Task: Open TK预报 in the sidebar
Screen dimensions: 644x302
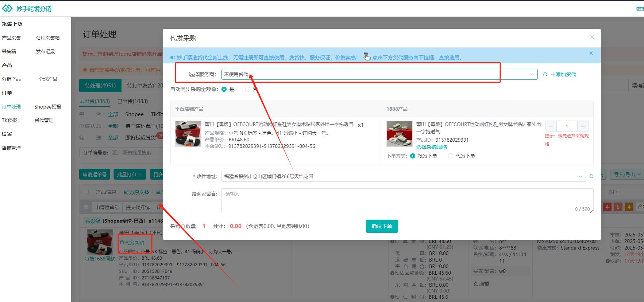Action: [9, 120]
